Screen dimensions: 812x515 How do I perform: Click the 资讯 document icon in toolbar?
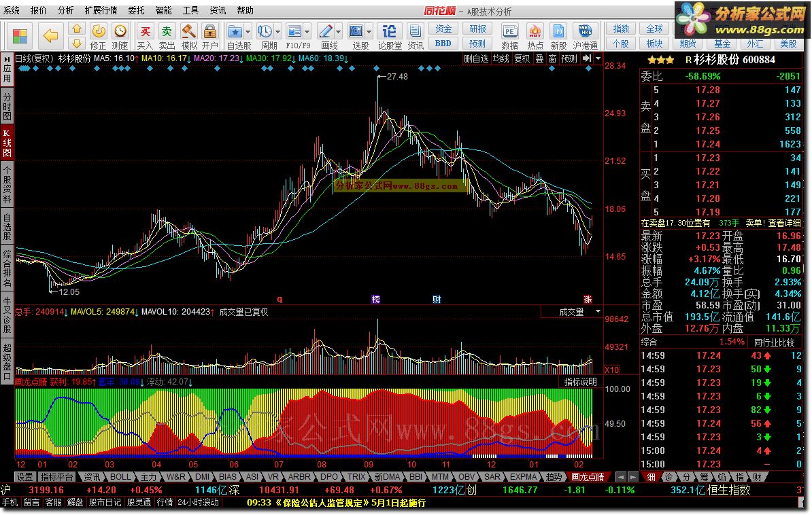(415, 31)
